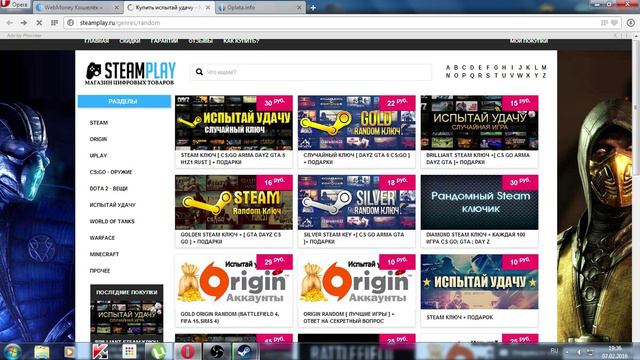Open the Speed Dial grid icon

pyautogui.click(x=54, y=23)
